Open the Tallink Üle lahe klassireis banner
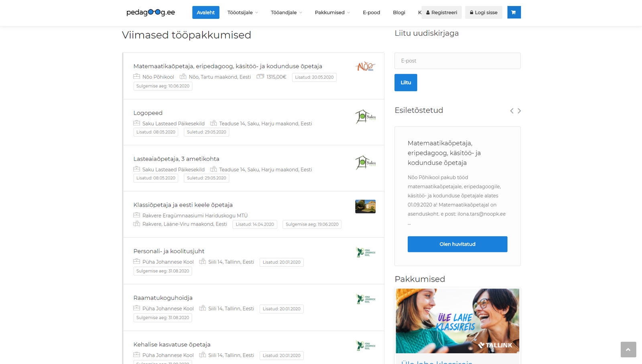The width and height of the screenshot is (642, 364). pyautogui.click(x=457, y=321)
